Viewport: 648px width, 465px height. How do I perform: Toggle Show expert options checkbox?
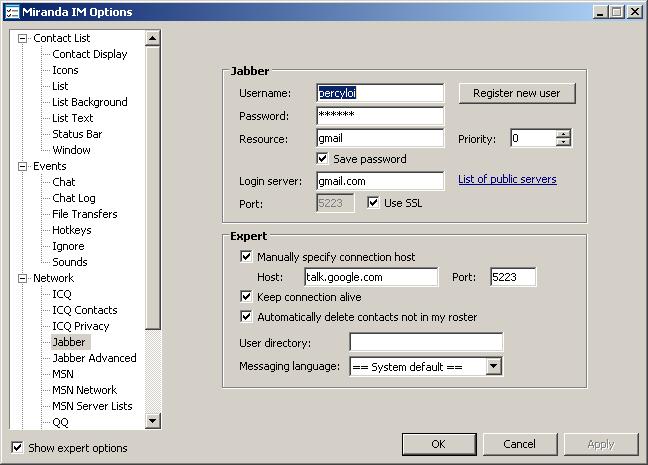pos(17,447)
